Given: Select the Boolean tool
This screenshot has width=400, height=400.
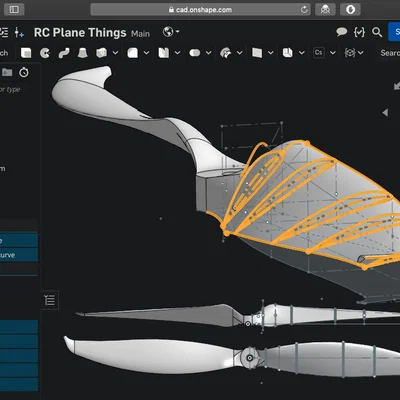Looking at the screenshot, I should click(x=195, y=53).
